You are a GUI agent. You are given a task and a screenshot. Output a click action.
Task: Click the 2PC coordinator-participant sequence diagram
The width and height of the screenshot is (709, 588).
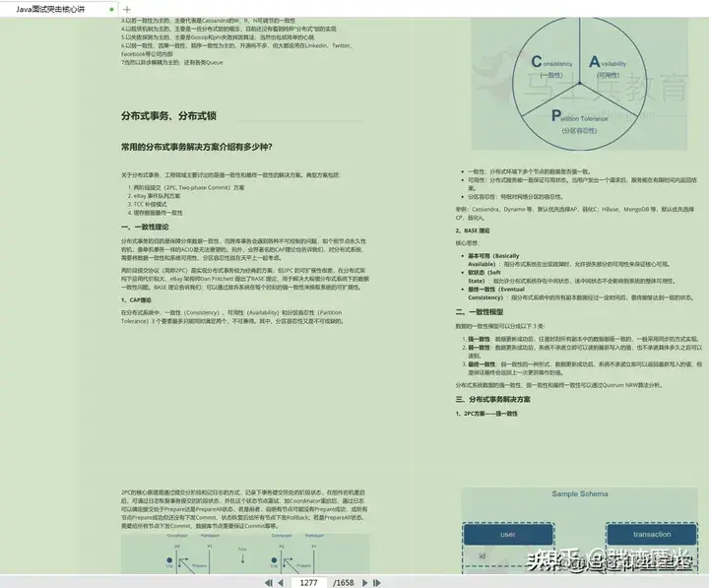click(245, 555)
